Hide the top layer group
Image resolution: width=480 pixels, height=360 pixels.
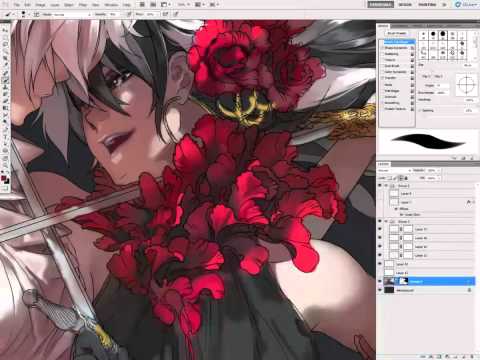coord(380,186)
